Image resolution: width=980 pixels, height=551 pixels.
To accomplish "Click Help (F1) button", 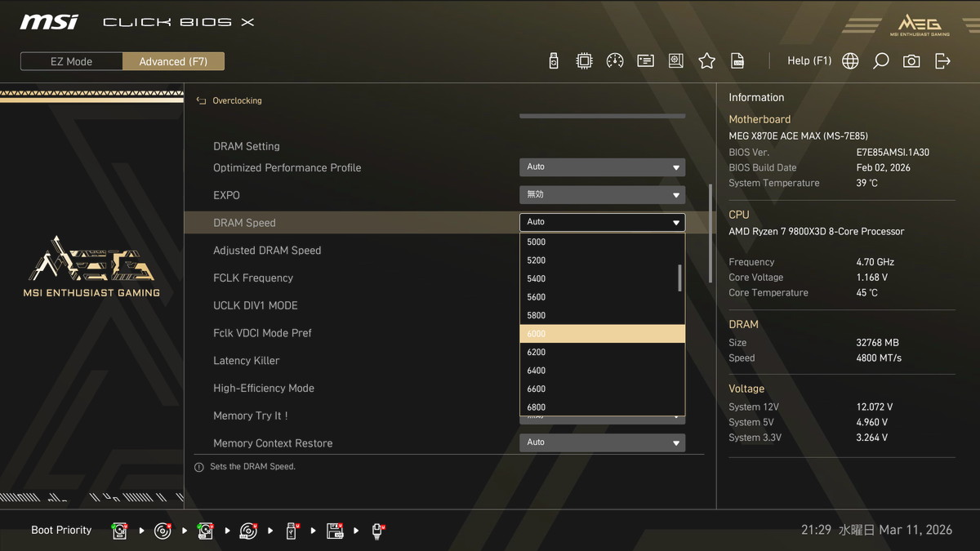I will (x=808, y=61).
